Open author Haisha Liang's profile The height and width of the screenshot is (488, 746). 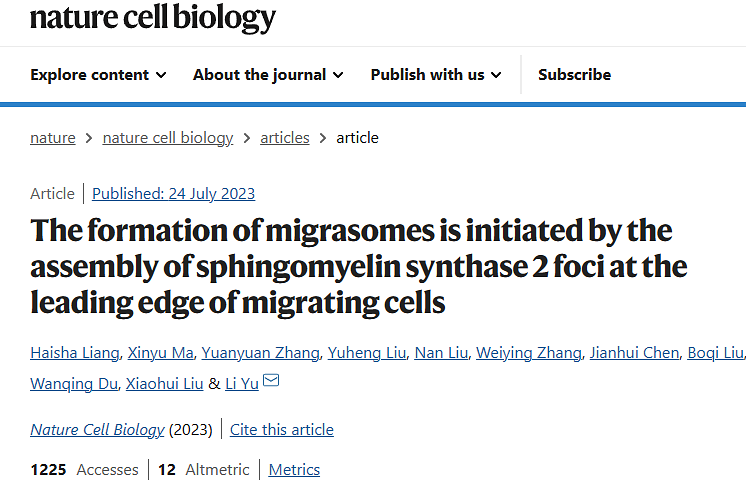pos(77,352)
